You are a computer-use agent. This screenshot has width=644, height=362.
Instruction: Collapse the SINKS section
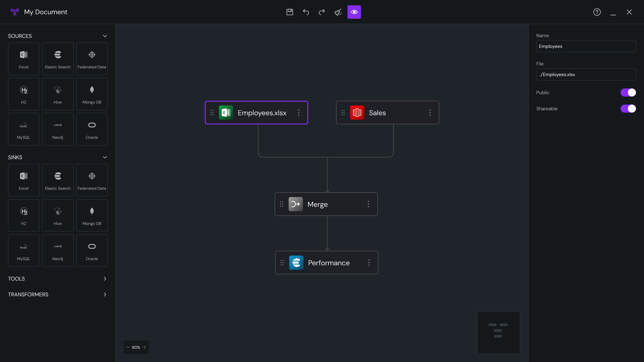(x=105, y=157)
